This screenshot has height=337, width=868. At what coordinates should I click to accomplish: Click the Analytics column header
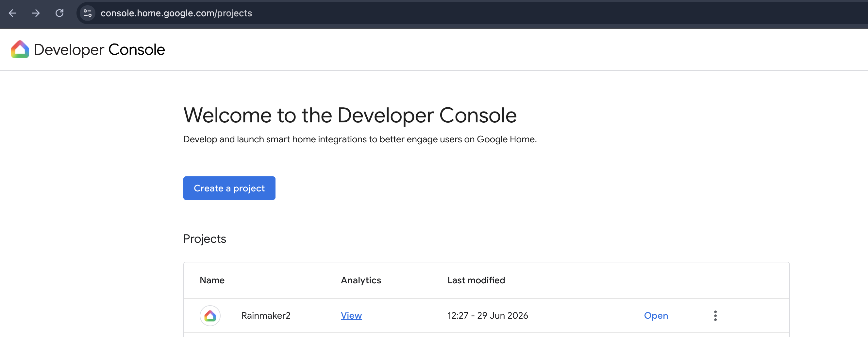coord(361,280)
